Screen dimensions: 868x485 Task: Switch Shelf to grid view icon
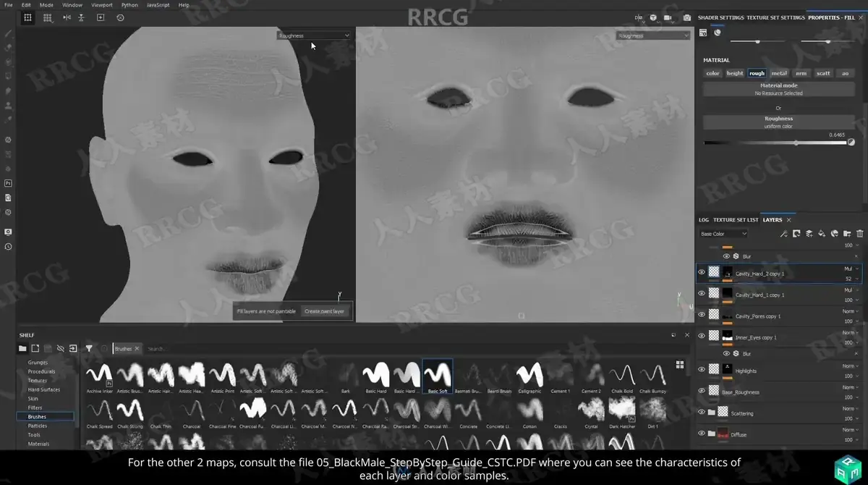(680, 365)
